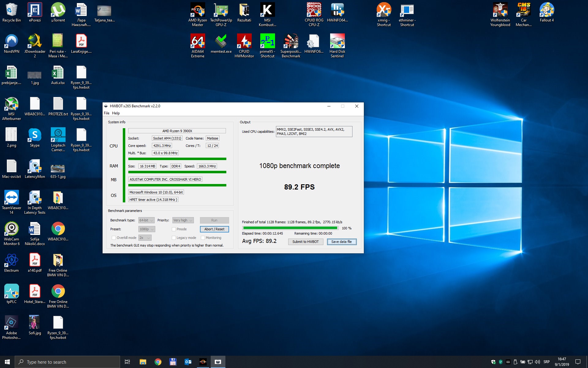The height and width of the screenshot is (368, 588).
Task: Open CPUID ROG CPU-Z desktop icon
Action: [314, 14]
